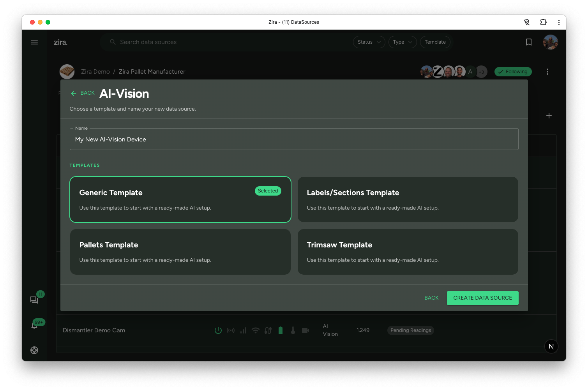This screenshot has height=390, width=588.
Task: Click the power icon on Dismantler Demo Cam
Action: pyautogui.click(x=218, y=330)
